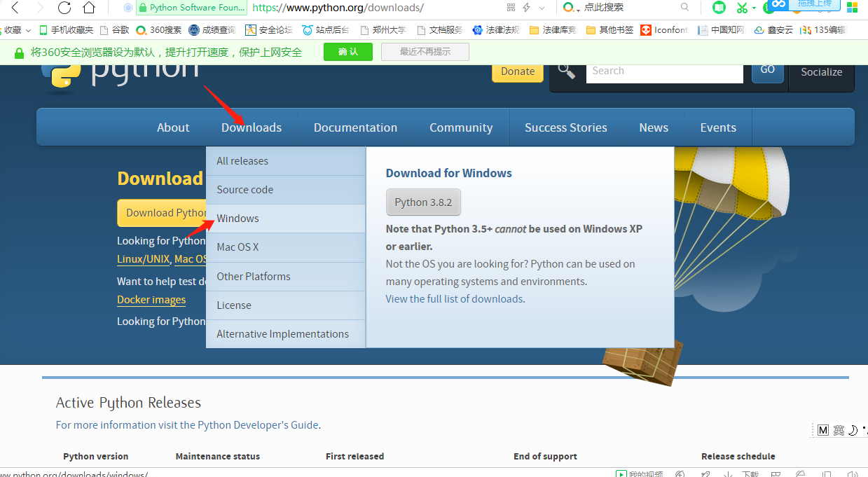This screenshot has height=477, width=868.
Task: Select Windows from the Downloads menu
Action: tap(237, 218)
